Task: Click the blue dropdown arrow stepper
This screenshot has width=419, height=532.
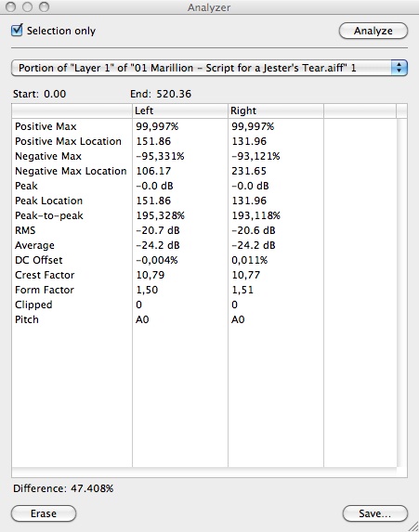Action: pos(399,68)
